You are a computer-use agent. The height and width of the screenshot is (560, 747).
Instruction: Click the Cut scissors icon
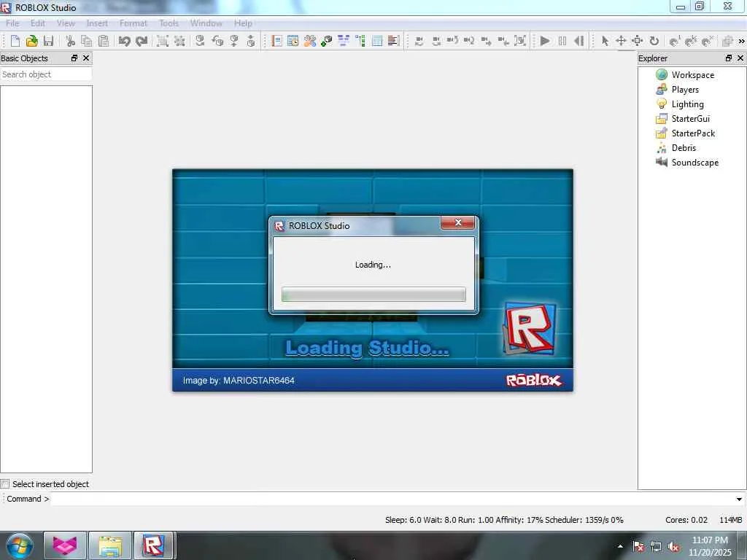[71, 41]
